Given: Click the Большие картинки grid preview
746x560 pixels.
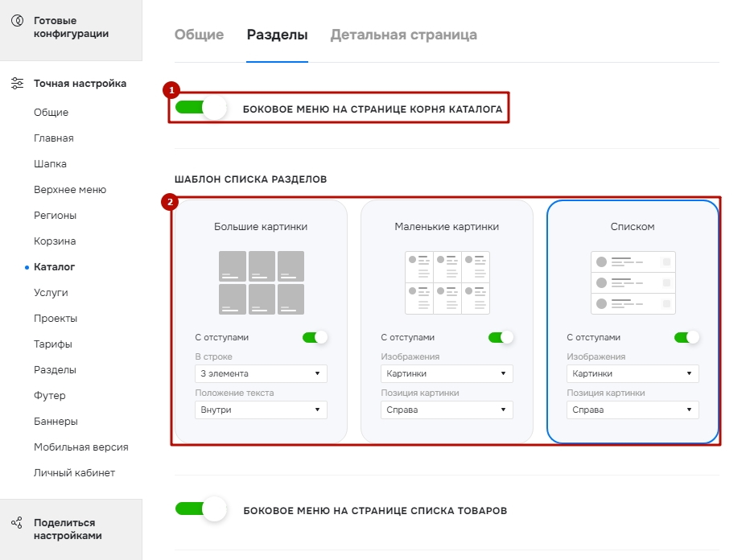Looking at the screenshot, I should point(262,282).
